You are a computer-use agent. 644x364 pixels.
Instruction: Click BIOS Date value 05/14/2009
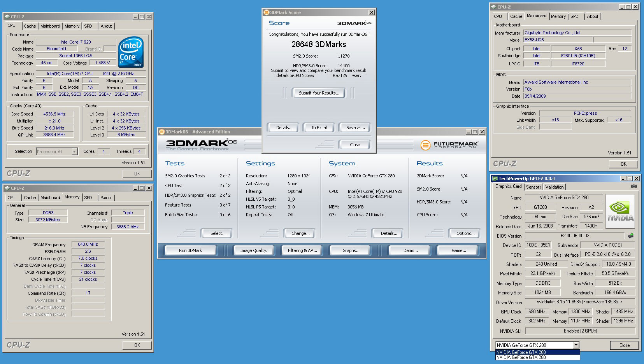[x=577, y=96]
